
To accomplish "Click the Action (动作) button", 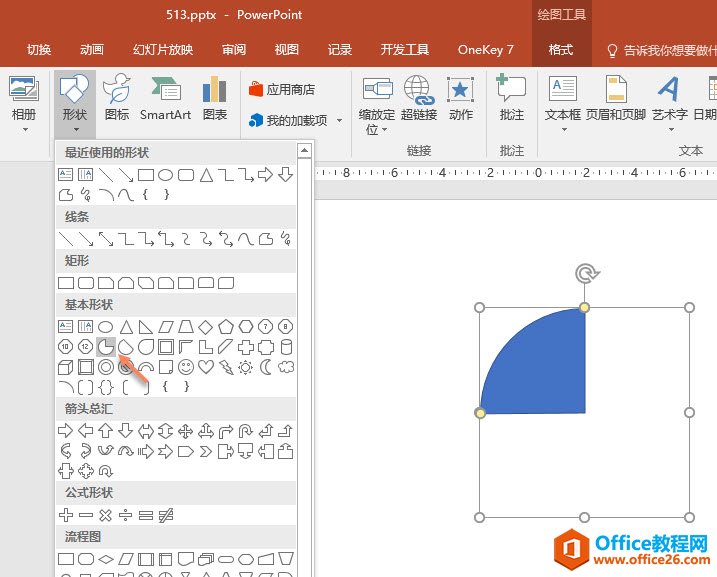I will (x=460, y=97).
